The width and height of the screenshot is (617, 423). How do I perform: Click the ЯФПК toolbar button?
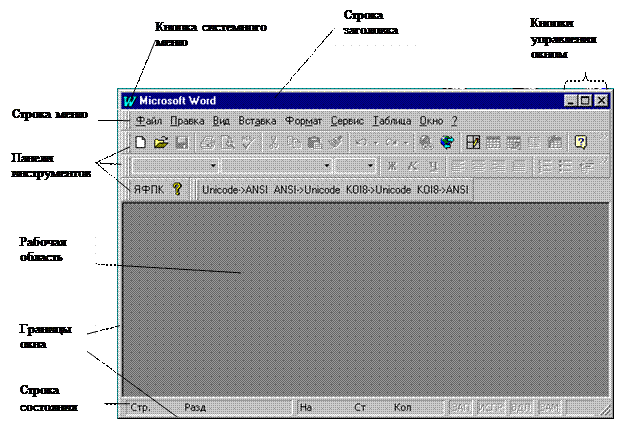[x=149, y=189]
